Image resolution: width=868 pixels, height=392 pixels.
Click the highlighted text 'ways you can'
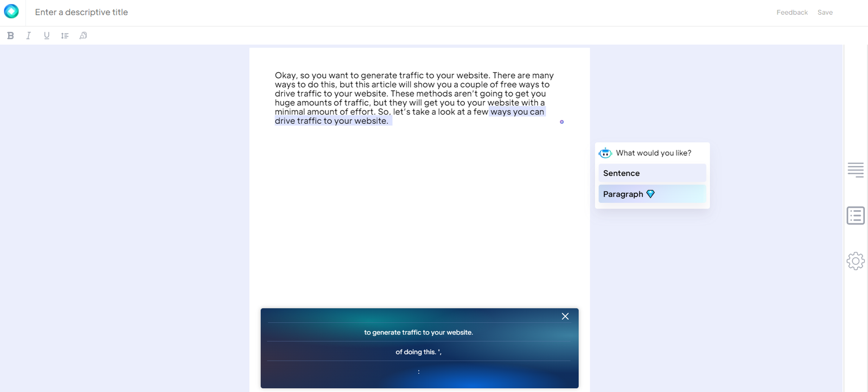[517, 112]
